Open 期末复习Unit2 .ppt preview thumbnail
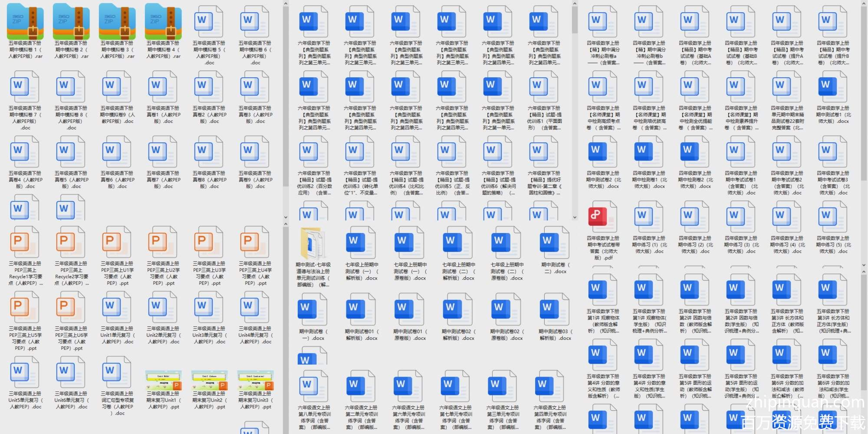 tap(209, 380)
